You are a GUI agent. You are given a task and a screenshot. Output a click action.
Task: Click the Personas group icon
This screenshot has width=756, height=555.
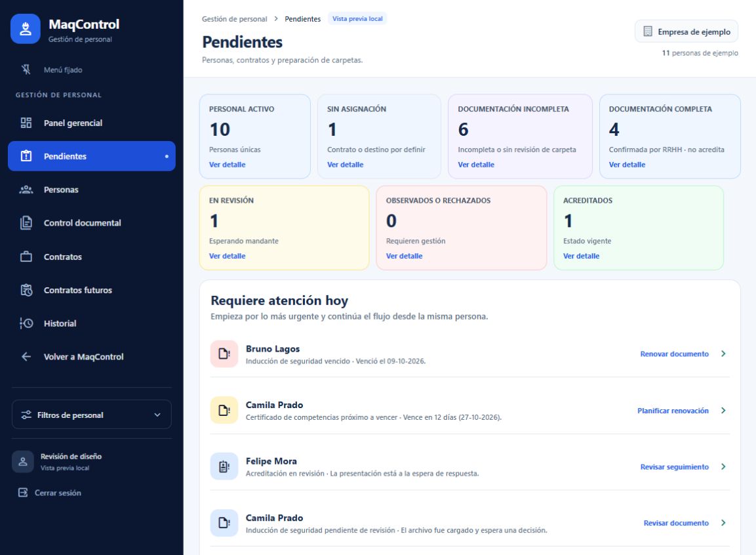coord(26,190)
